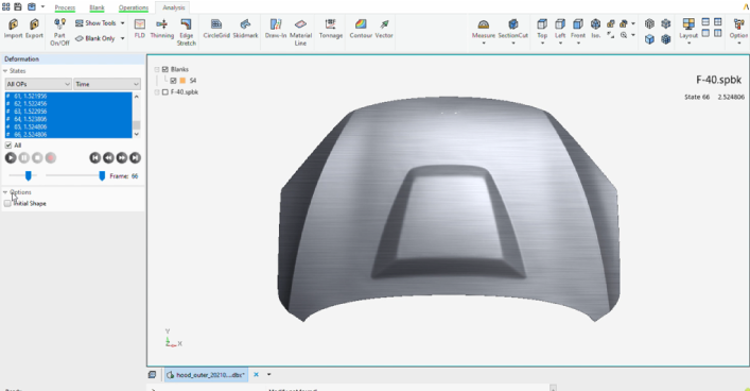
Task: Open the FLD analysis
Action: [x=140, y=29]
